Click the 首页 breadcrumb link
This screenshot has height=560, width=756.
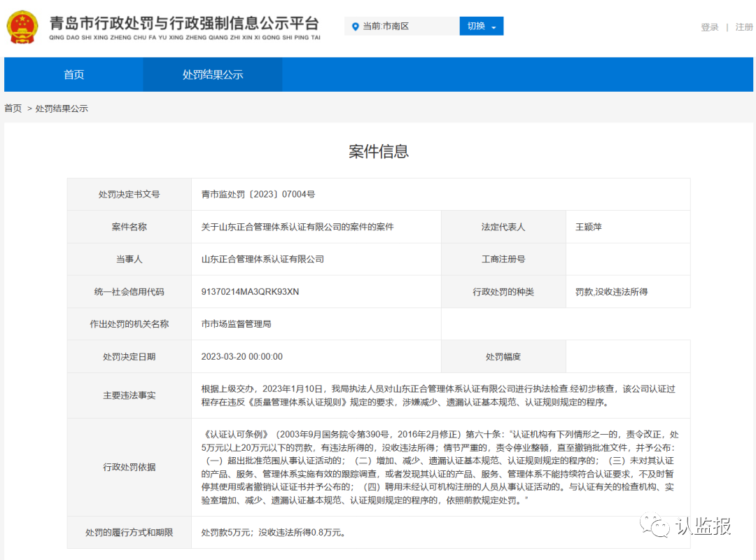[x=12, y=108]
